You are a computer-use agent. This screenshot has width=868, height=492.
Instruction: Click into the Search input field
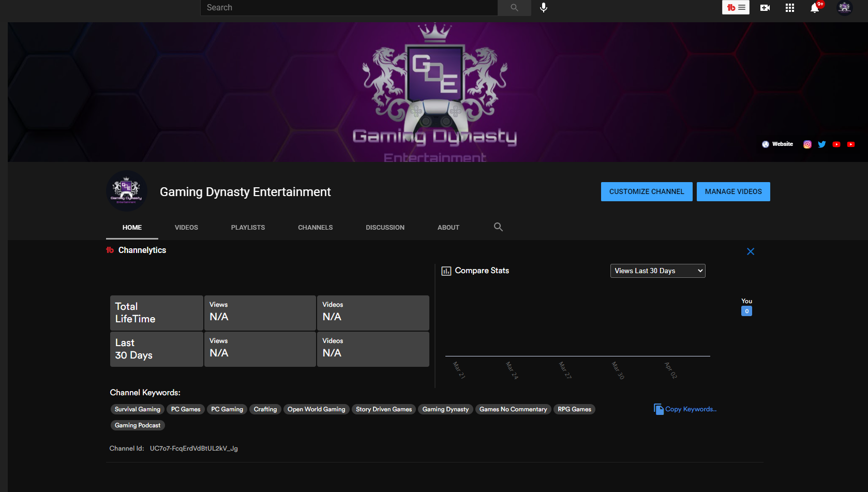(349, 8)
